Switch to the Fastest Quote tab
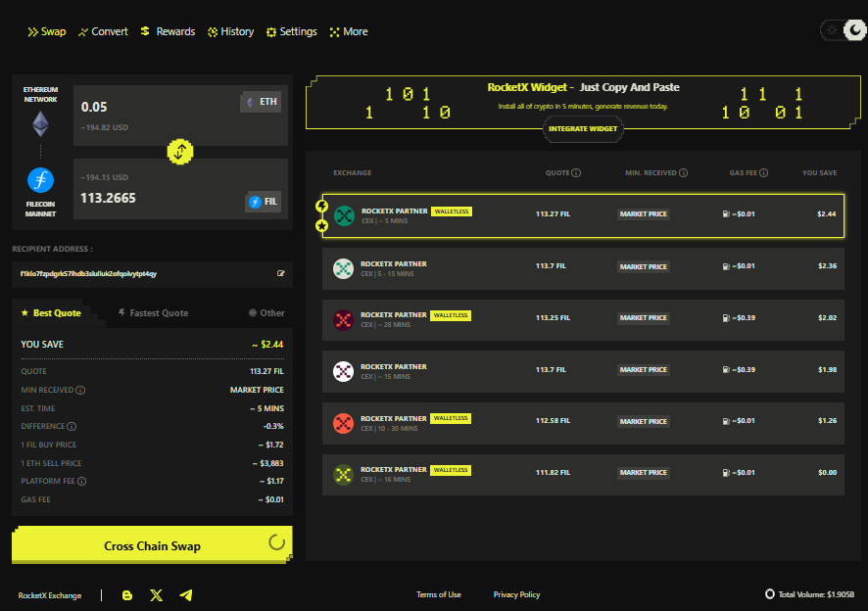This screenshot has width=868, height=611. tap(158, 312)
